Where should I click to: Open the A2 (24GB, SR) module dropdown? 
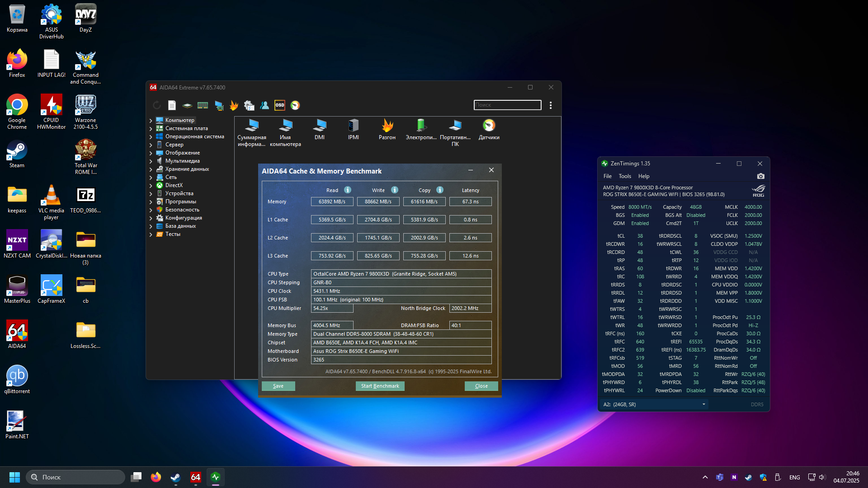click(x=654, y=404)
